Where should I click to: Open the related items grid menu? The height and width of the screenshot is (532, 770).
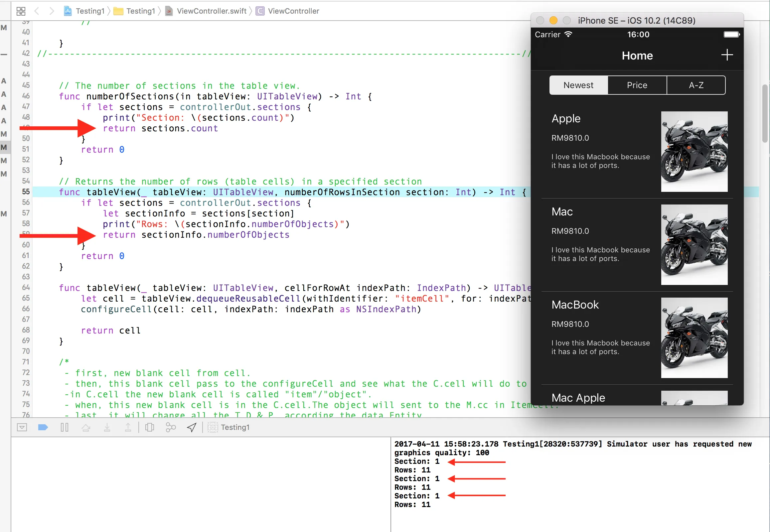(x=21, y=11)
